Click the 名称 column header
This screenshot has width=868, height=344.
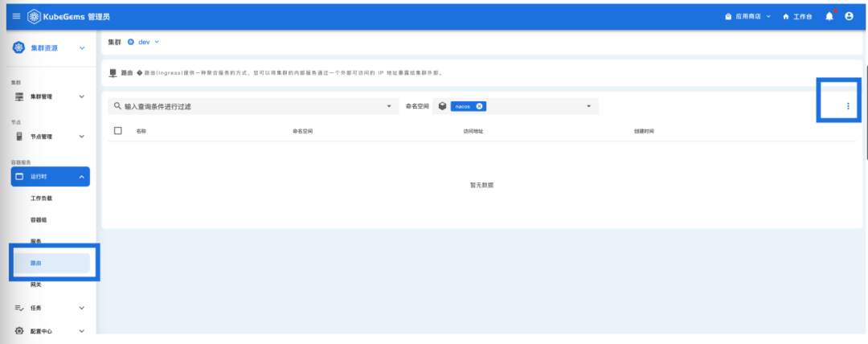(x=141, y=131)
